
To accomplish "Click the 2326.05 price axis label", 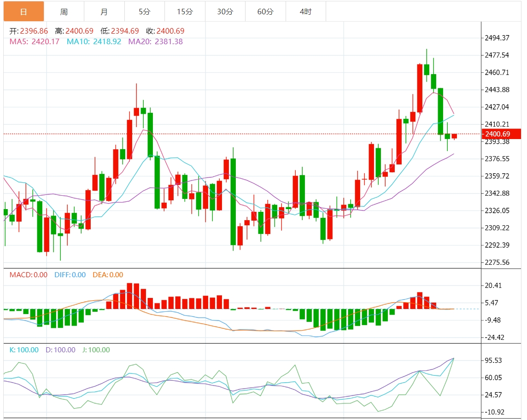I will coord(497,210).
